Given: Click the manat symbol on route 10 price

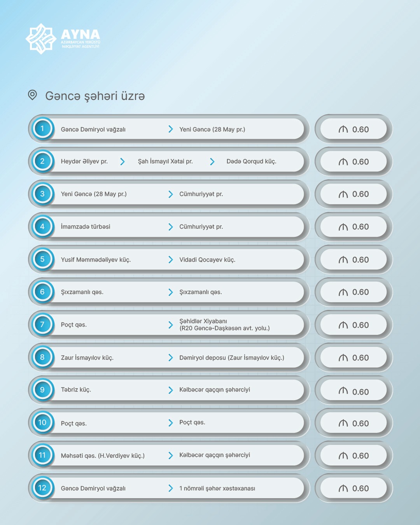Looking at the screenshot, I should pos(343,423).
